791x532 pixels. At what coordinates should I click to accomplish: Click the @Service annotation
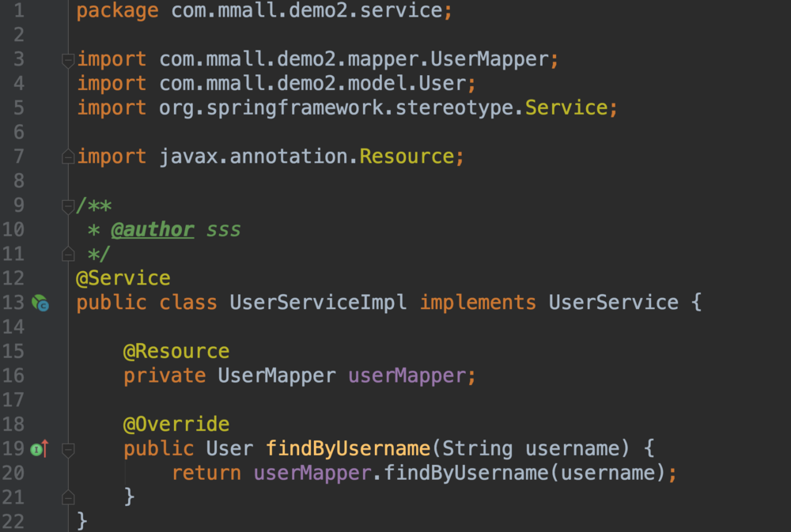(123, 278)
